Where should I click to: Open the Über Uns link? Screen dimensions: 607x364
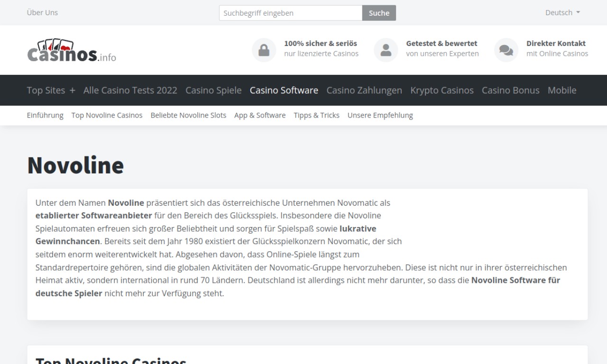point(42,13)
